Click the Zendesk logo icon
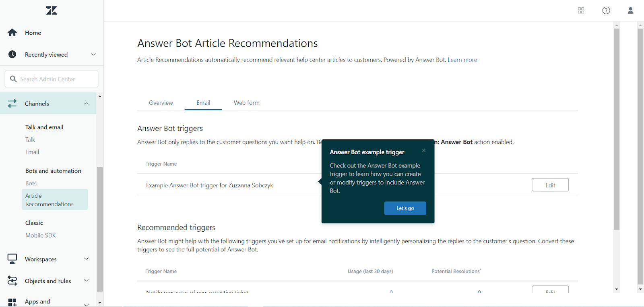Image resolution: width=644 pixels, height=307 pixels. coord(52,11)
